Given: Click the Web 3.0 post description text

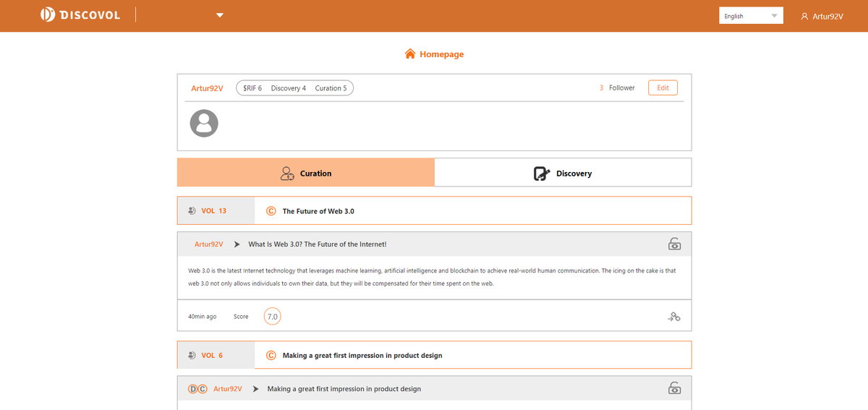Looking at the screenshot, I should pos(432,277).
